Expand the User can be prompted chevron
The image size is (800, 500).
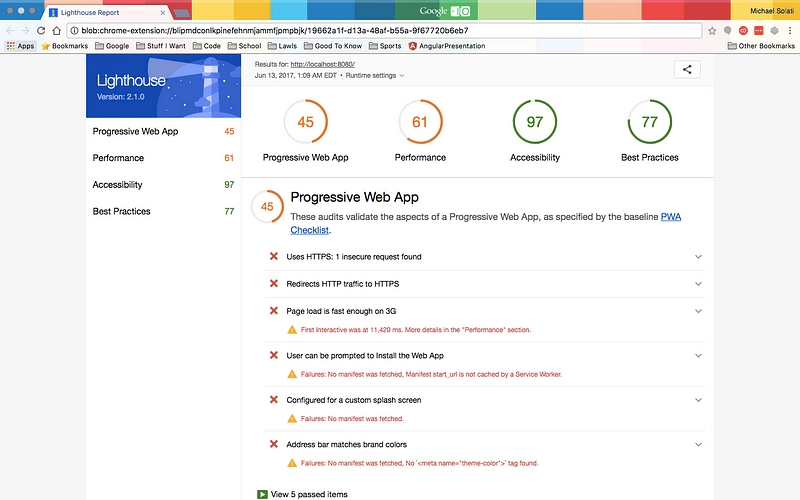(698, 356)
